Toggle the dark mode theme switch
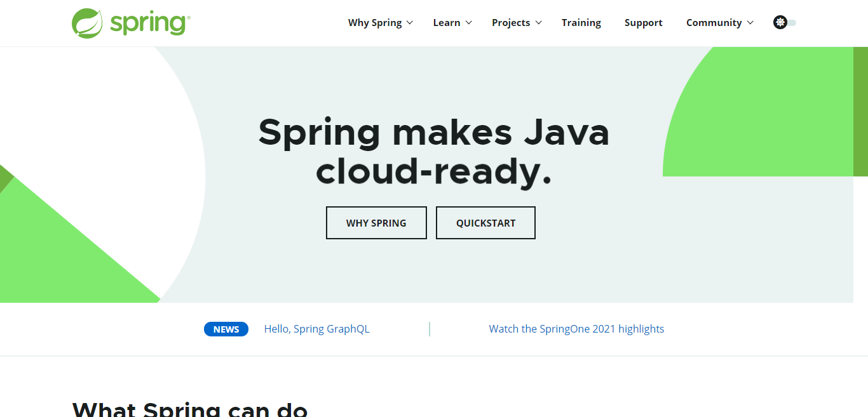 coord(785,22)
